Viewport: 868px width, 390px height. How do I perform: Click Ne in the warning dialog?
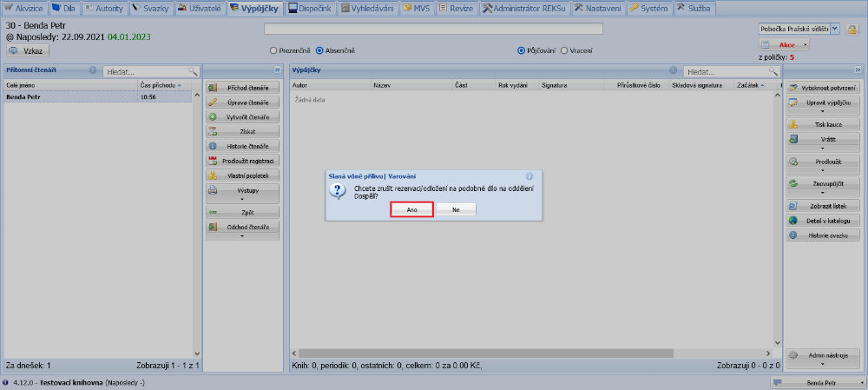pos(455,209)
